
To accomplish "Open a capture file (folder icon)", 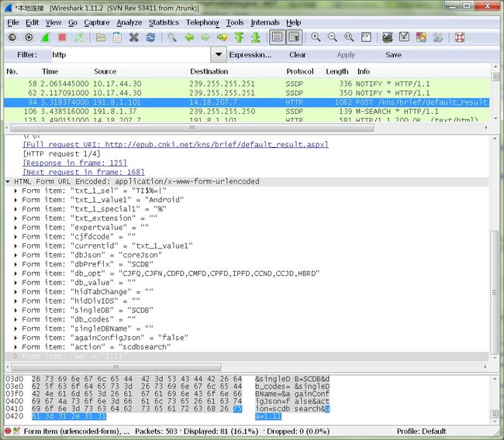I will pos(101,38).
